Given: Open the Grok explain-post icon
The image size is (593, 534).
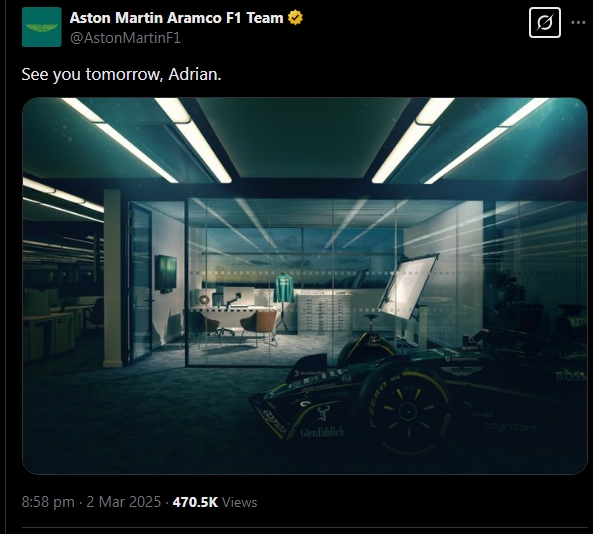Looking at the screenshot, I should tap(545, 22).
